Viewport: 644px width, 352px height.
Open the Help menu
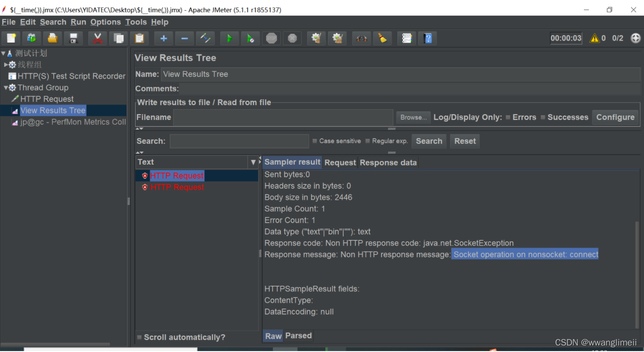tap(160, 22)
